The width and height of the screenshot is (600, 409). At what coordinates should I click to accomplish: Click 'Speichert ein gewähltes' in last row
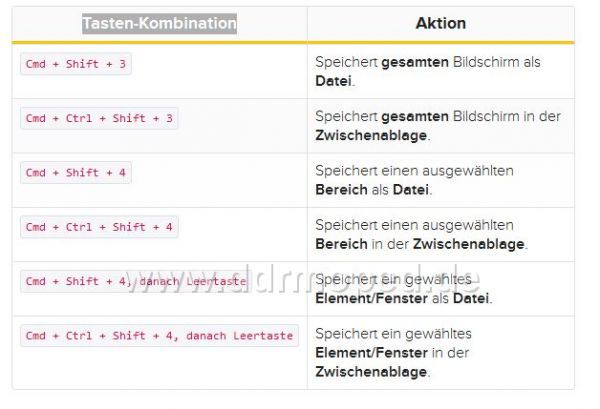click(x=393, y=334)
